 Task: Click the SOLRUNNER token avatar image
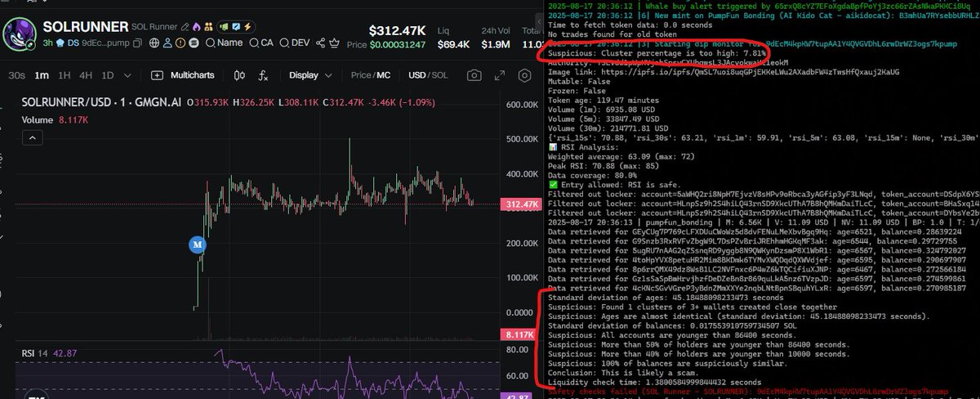20,34
